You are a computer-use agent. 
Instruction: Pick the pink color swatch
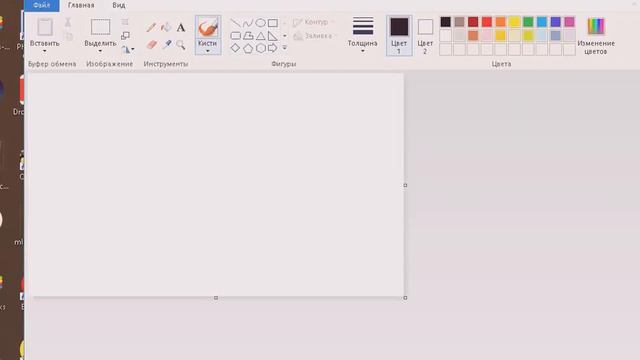click(x=569, y=22)
